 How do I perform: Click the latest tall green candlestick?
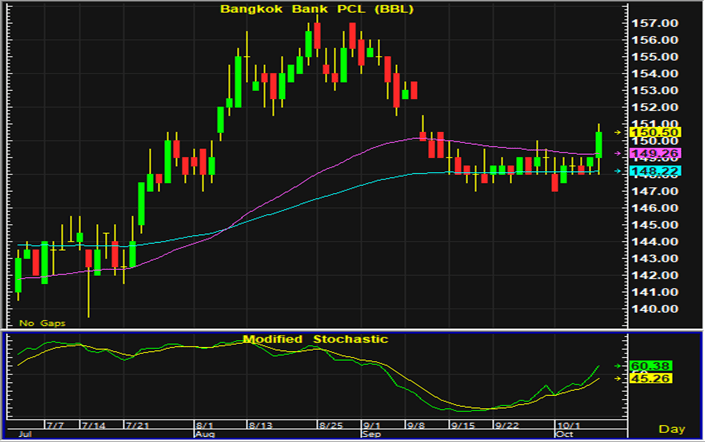[599, 142]
